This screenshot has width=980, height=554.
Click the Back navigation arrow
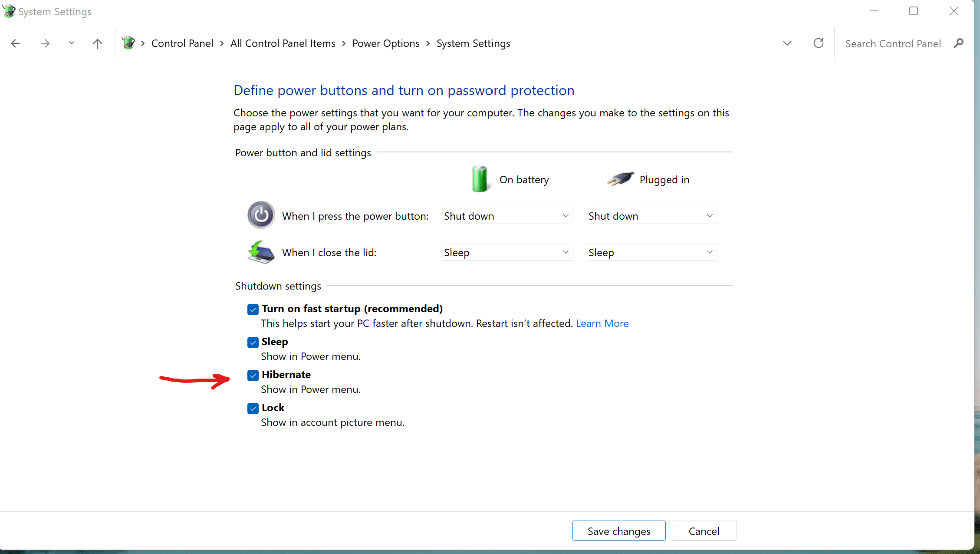(16, 43)
